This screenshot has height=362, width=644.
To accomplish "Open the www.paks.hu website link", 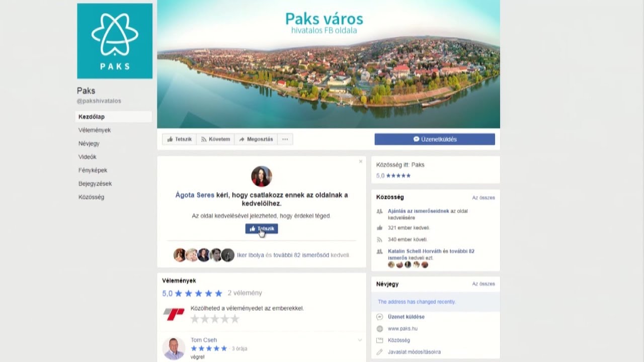I will tap(403, 329).
